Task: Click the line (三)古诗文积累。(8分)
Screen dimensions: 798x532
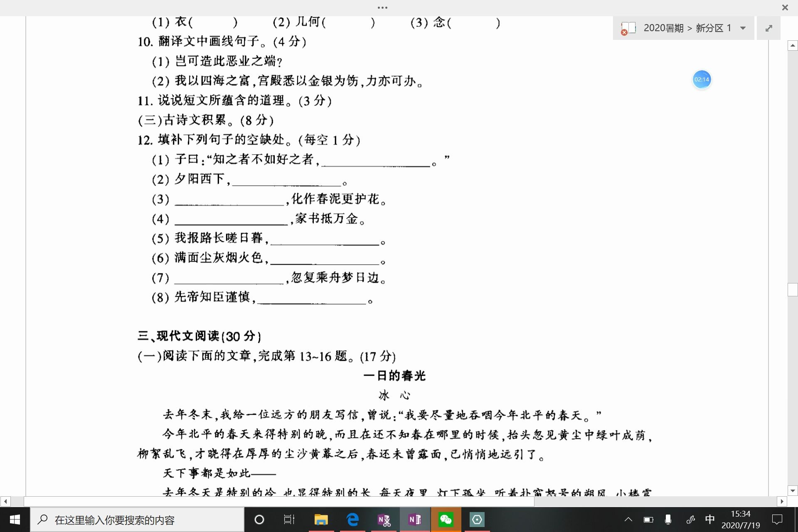Action: click(x=206, y=120)
